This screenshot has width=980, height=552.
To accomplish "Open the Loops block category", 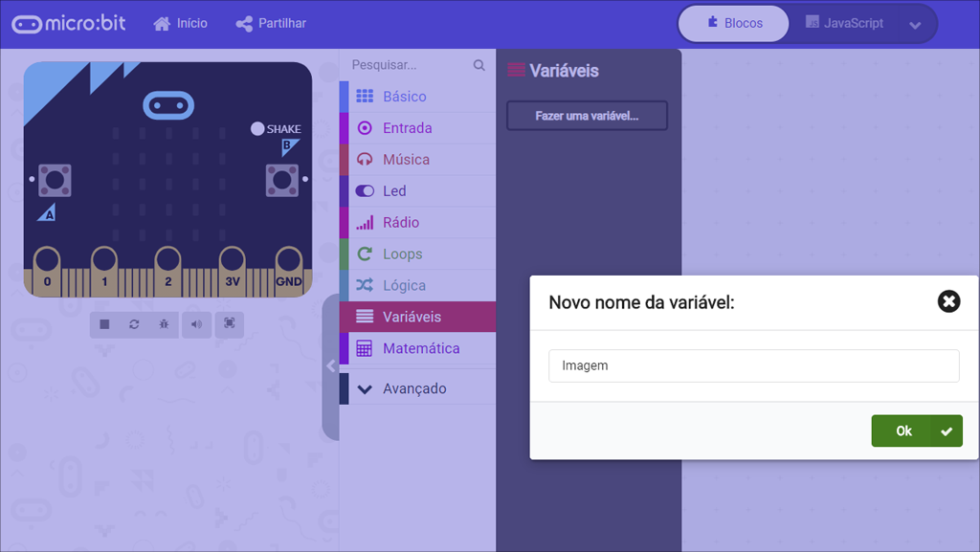I will pos(417,254).
